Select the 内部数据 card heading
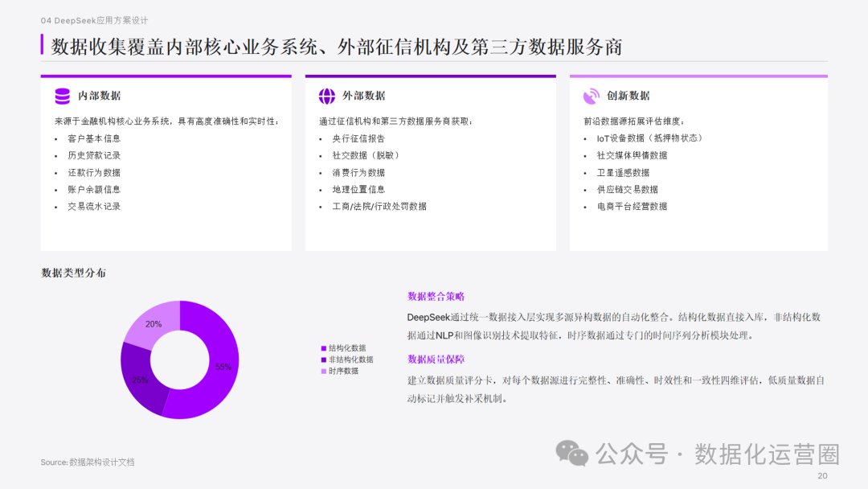Screen dimensions: 868x489 tap(99, 96)
